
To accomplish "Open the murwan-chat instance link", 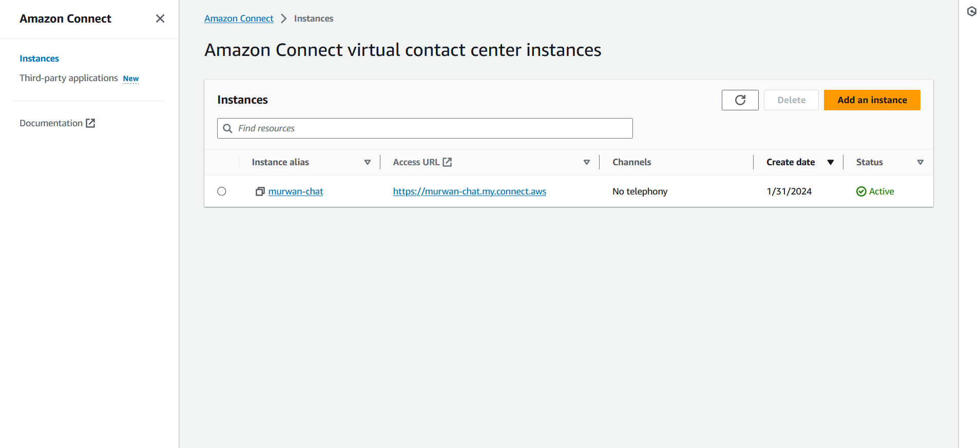I will pyautogui.click(x=296, y=191).
